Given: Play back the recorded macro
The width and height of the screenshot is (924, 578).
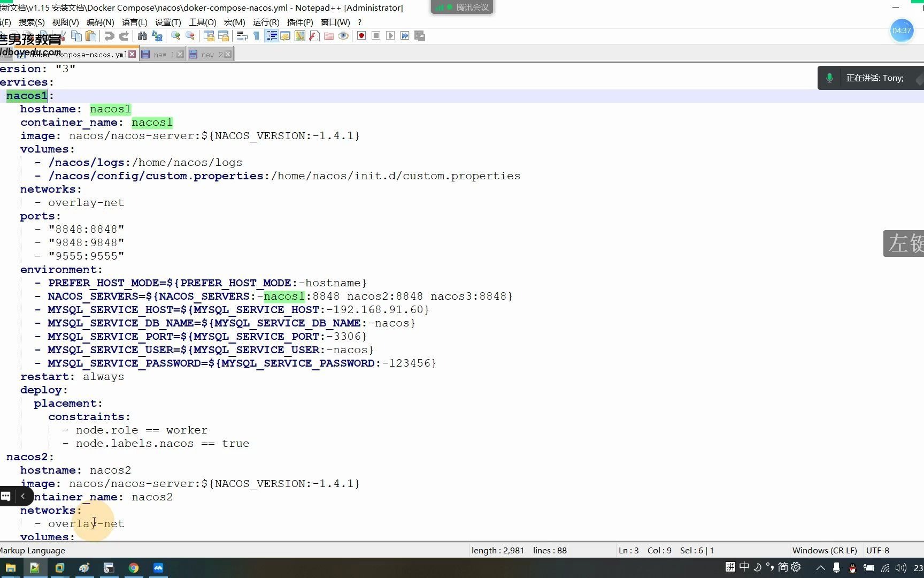Looking at the screenshot, I should coord(390,36).
